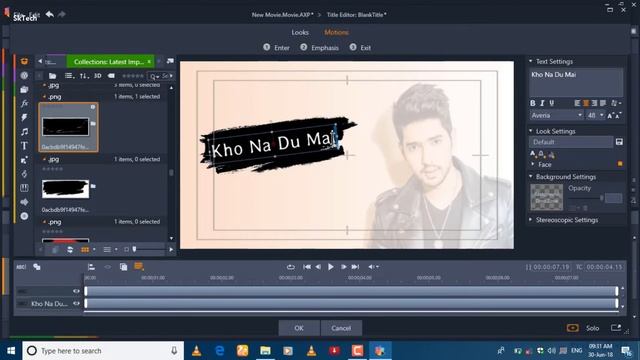This screenshot has width=640, height=360.
Task: Toggle bold text formatting
Action: click(533, 103)
